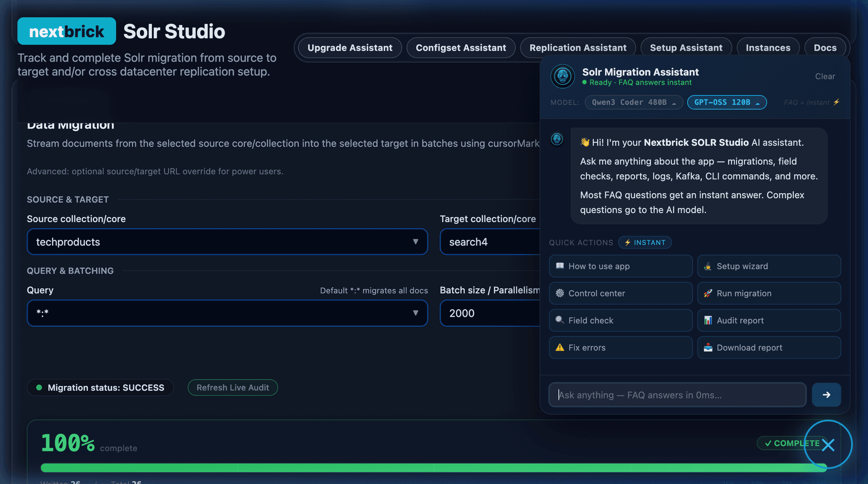Choose the How to use app quick action

point(621,266)
